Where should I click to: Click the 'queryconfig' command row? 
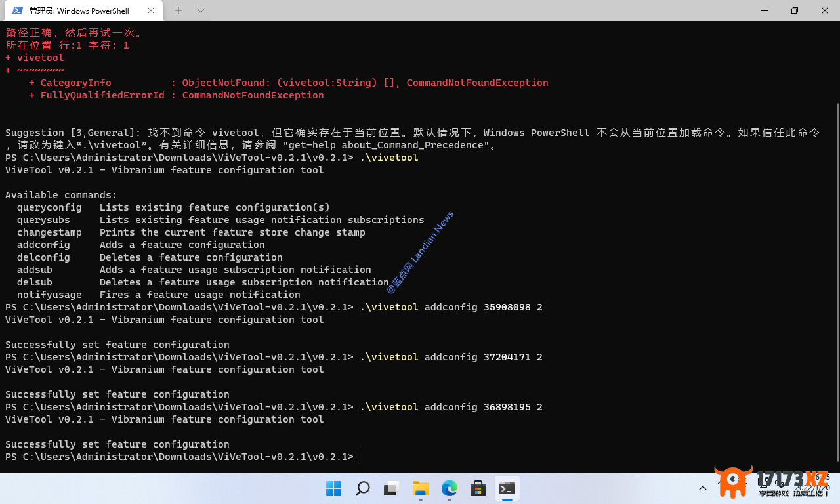pos(173,207)
